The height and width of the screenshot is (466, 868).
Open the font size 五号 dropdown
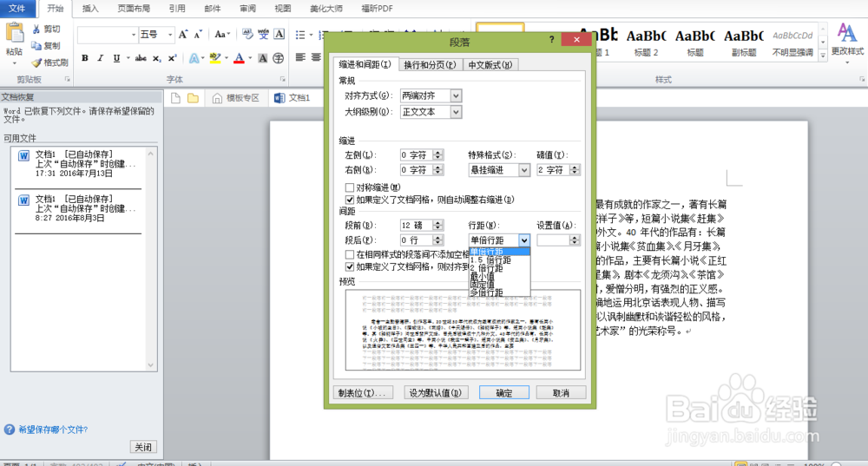[x=170, y=35]
